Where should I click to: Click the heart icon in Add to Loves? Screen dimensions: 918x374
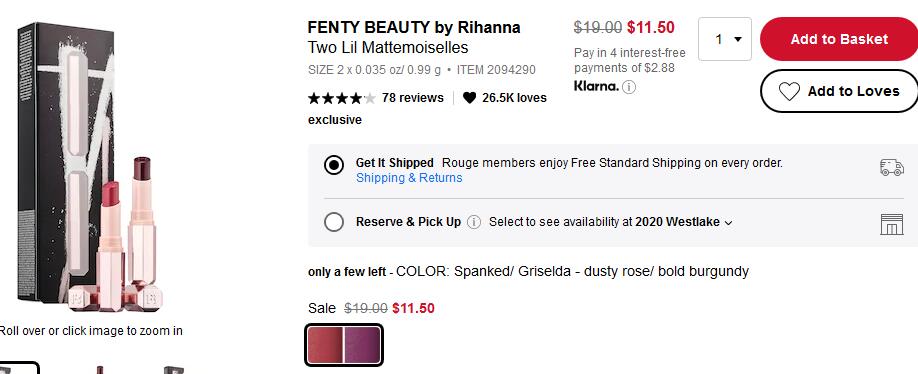click(789, 91)
